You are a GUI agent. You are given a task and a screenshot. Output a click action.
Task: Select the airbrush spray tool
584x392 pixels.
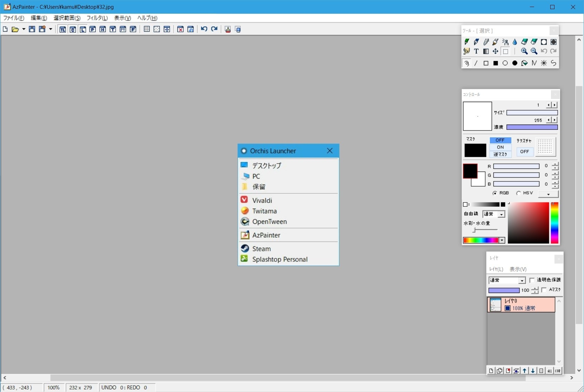pos(505,42)
